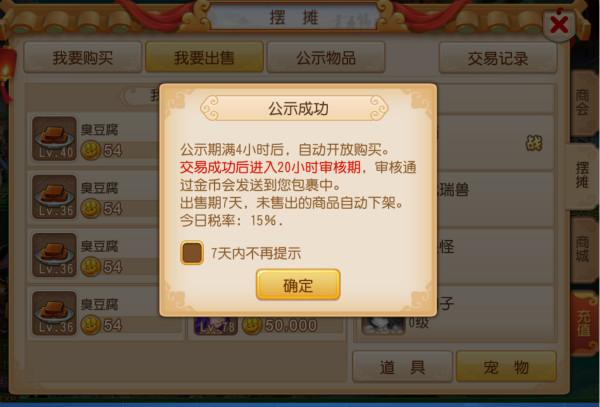This screenshot has height=407, width=600.
Task: Click the second 臭豆腐 item icon
Action: click(54, 197)
